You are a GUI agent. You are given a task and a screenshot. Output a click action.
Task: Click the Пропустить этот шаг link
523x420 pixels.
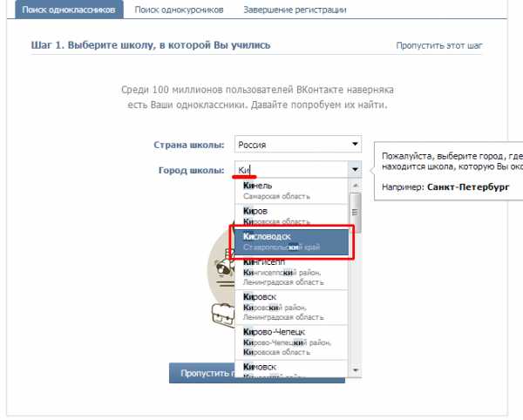[x=439, y=45]
